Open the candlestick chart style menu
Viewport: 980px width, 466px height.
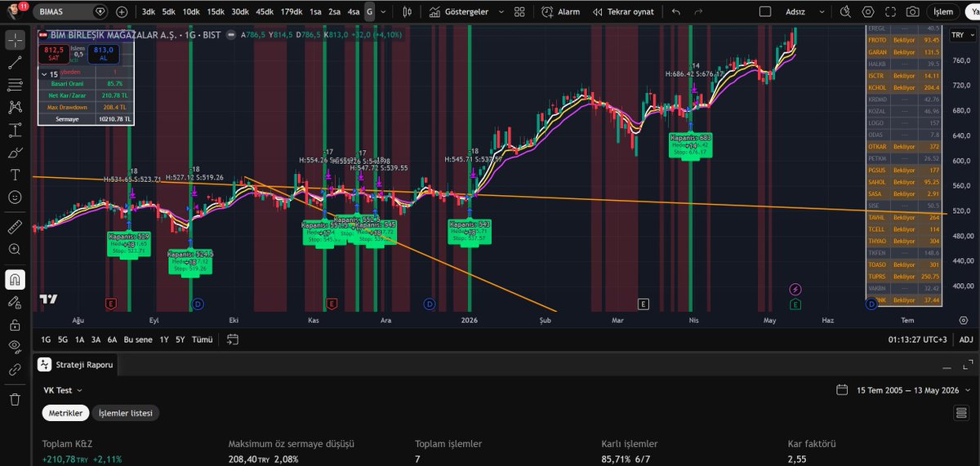pyautogui.click(x=408, y=12)
